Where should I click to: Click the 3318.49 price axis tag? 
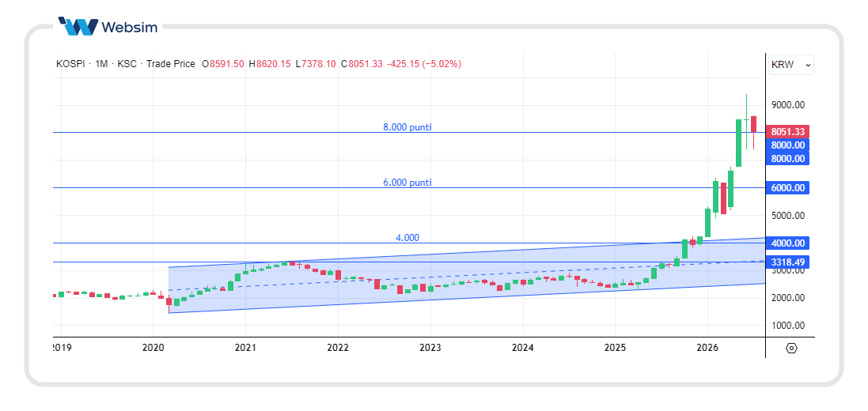click(x=788, y=262)
